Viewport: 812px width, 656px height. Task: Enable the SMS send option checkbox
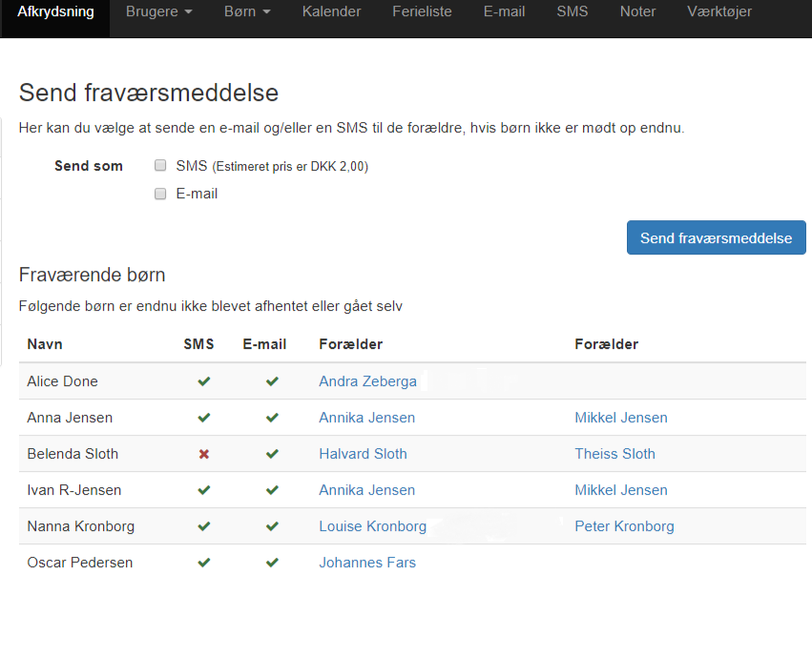click(160, 166)
